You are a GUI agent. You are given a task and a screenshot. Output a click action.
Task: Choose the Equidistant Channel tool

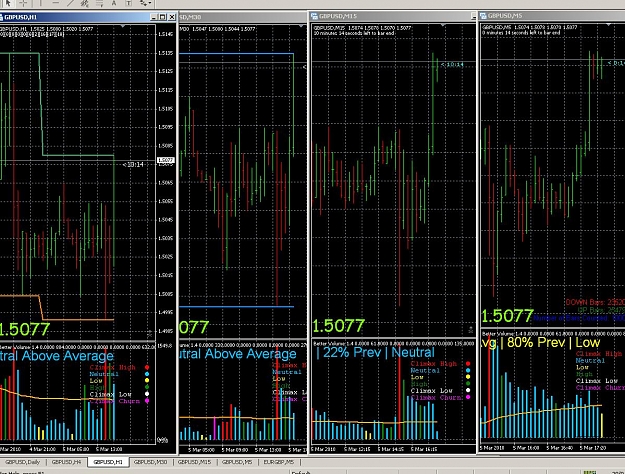85,3
